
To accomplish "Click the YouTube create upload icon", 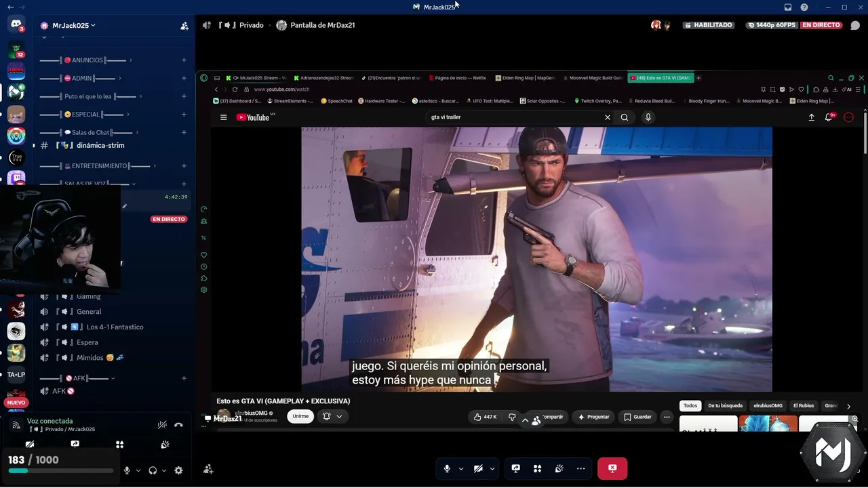I will pos(811,117).
